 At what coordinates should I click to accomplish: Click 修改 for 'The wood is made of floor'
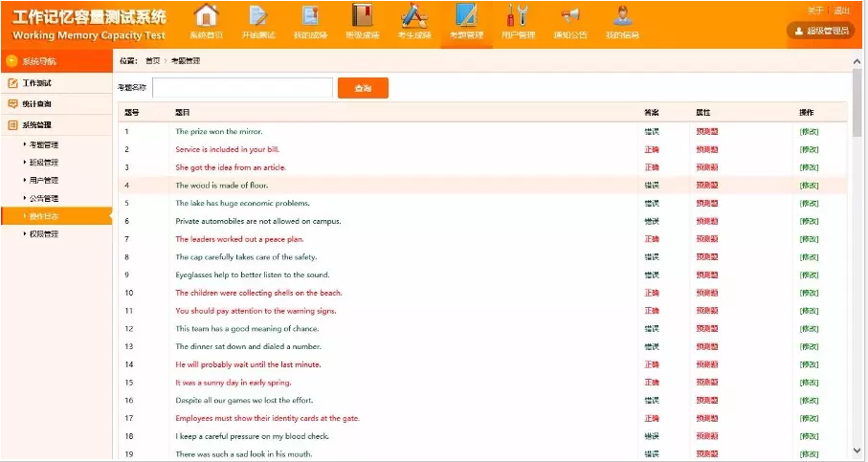[809, 186]
